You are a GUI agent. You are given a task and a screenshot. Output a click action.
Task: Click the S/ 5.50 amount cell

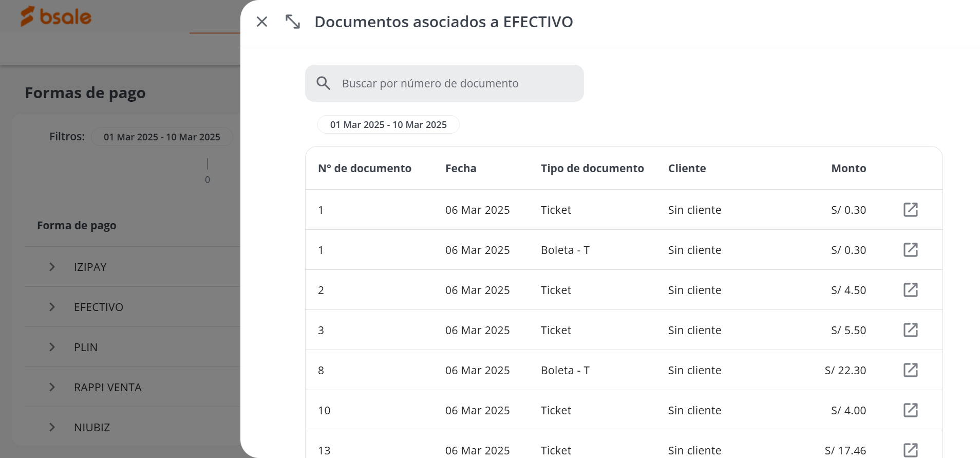coord(849,330)
